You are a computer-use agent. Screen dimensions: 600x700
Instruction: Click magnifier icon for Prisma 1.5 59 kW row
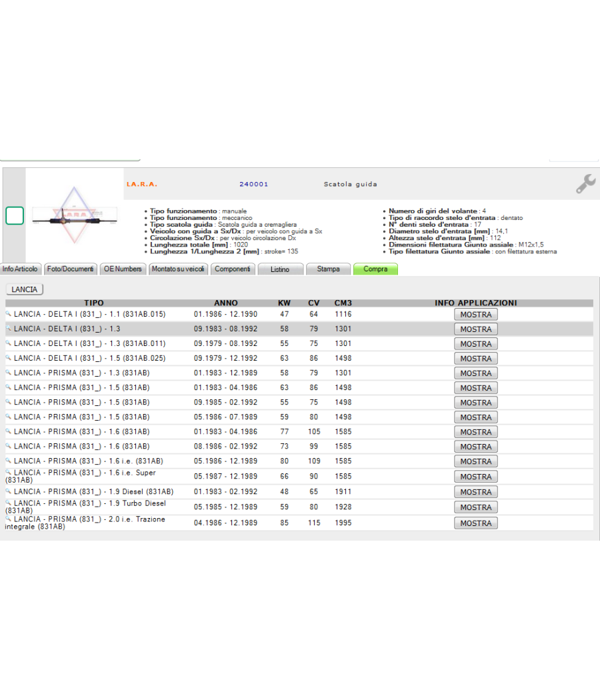tap(8, 417)
